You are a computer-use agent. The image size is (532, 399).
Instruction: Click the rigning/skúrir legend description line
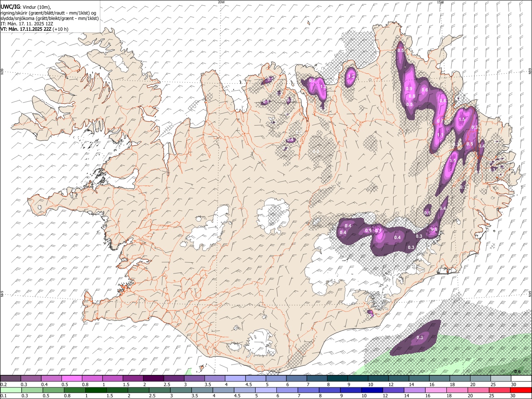pyautogui.click(x=49, y=13)
